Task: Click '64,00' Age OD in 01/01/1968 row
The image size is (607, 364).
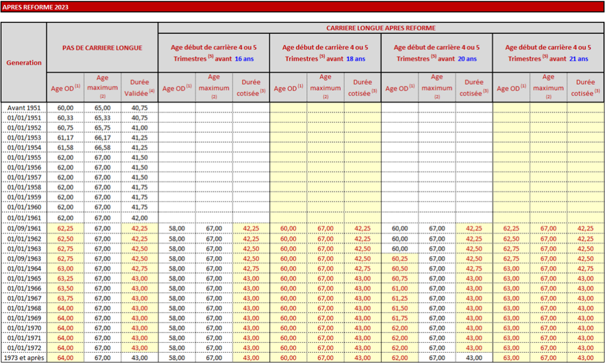Action: (x=65, y=308)
